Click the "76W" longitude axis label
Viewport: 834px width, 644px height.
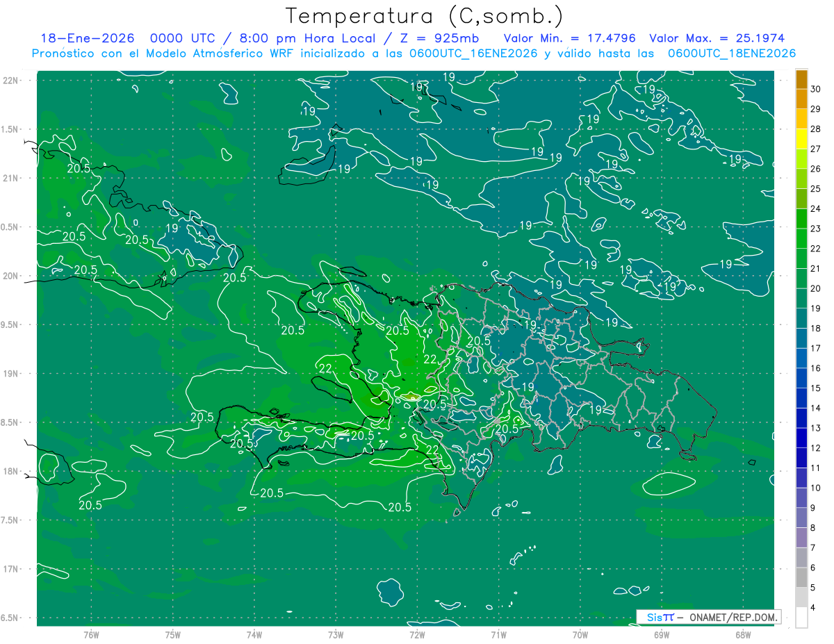pyautogui.click(x=91, y=635)
